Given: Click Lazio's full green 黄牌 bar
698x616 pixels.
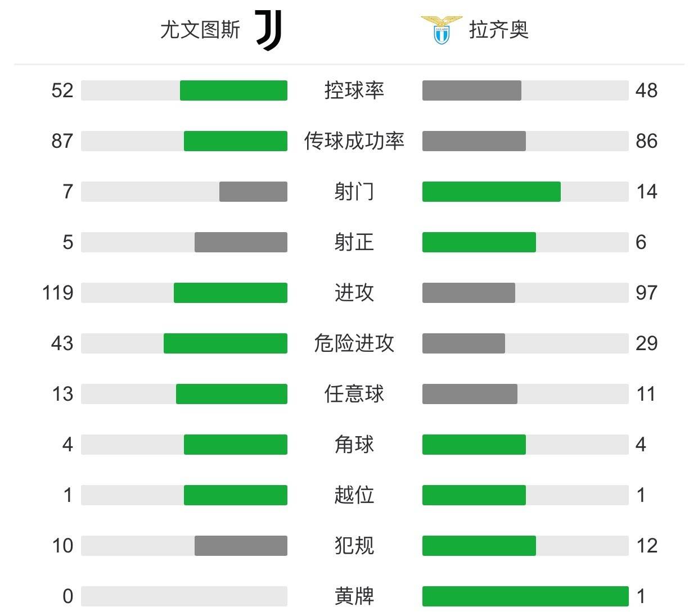Looking at the screenshot, I should pyautogui.click(x=525, y=596).
